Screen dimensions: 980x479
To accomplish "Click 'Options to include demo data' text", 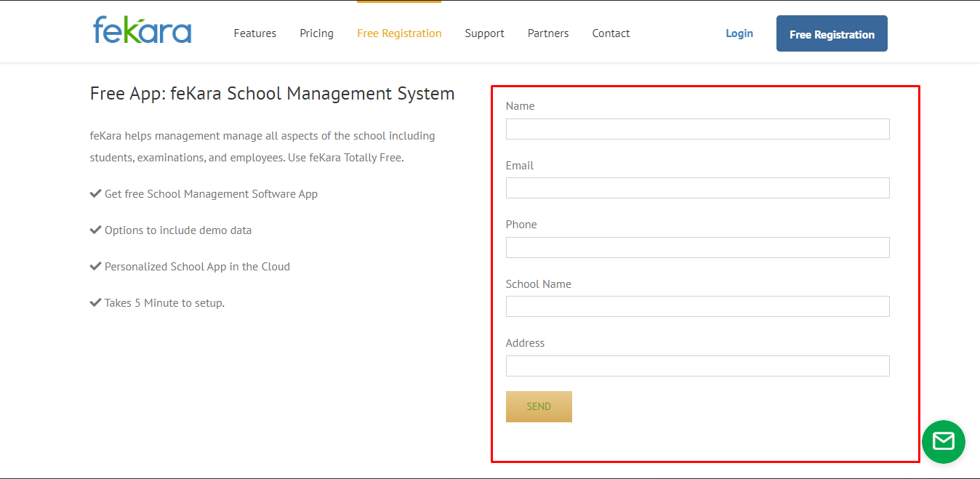I will 178,230.
